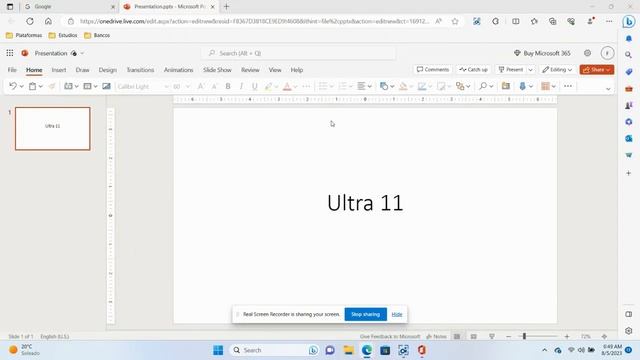The image size is (640, 360).
Task: Click the New Slide icon
Action: click(x=68, y=86)
